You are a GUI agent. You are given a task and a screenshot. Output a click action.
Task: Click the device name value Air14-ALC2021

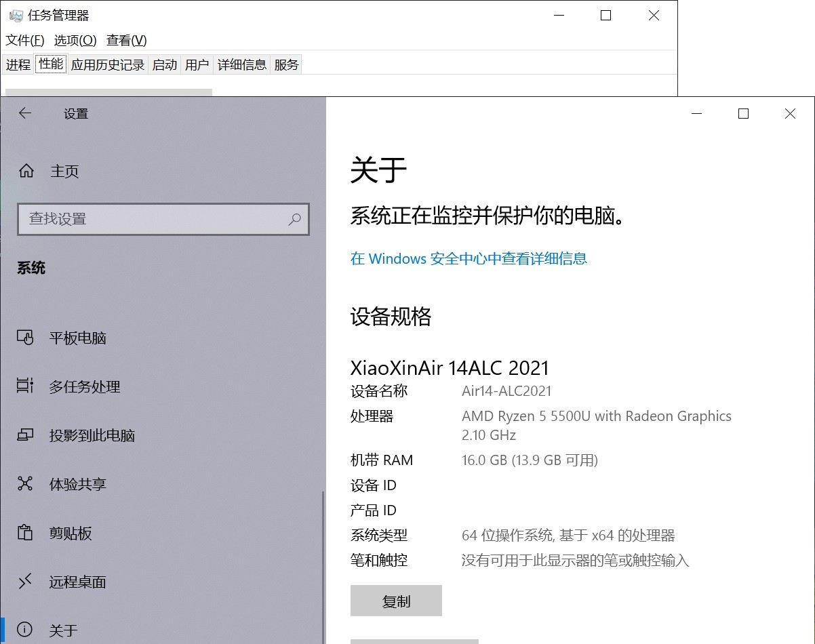(x=506, y=391)
